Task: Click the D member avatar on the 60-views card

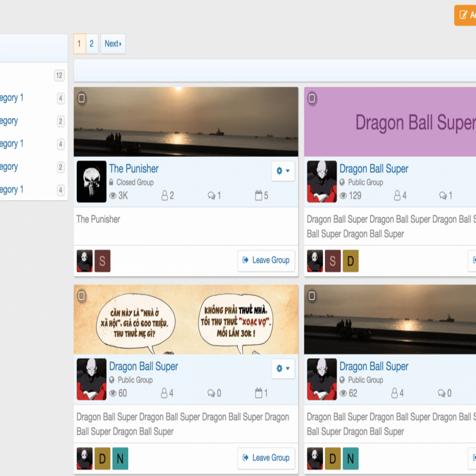Action: point(103,459)
